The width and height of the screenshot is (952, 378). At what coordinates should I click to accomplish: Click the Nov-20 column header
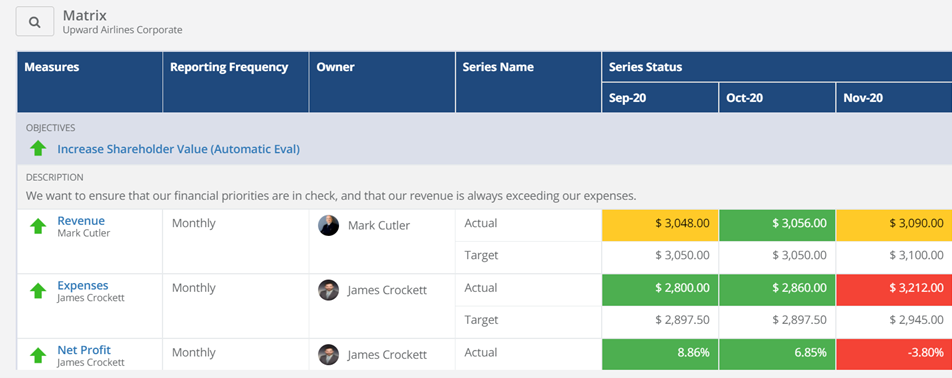tap(894, 98)
